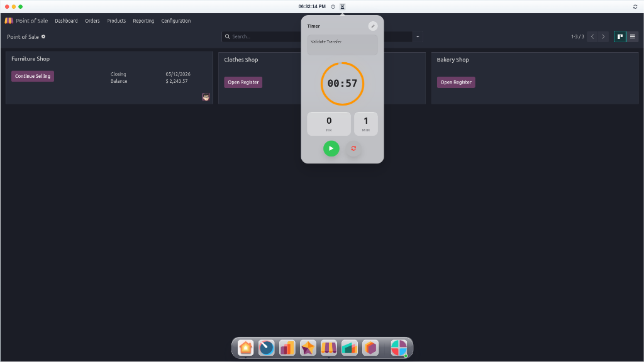This screenshot has width=644, height=362.
Task: Click the Bakery Shop card title
Action: pyautogui.click(x=453, y=60)
